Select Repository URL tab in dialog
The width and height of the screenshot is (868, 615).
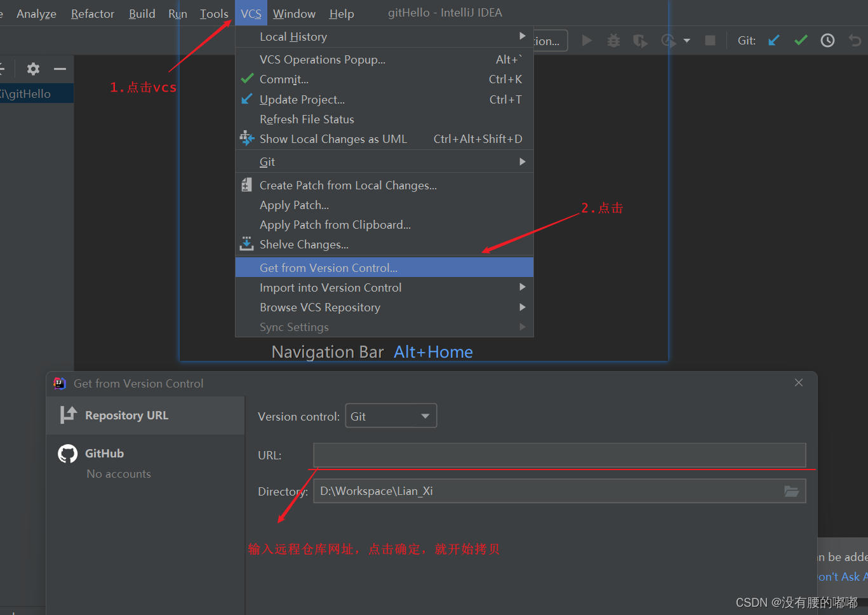pos(145,416)
